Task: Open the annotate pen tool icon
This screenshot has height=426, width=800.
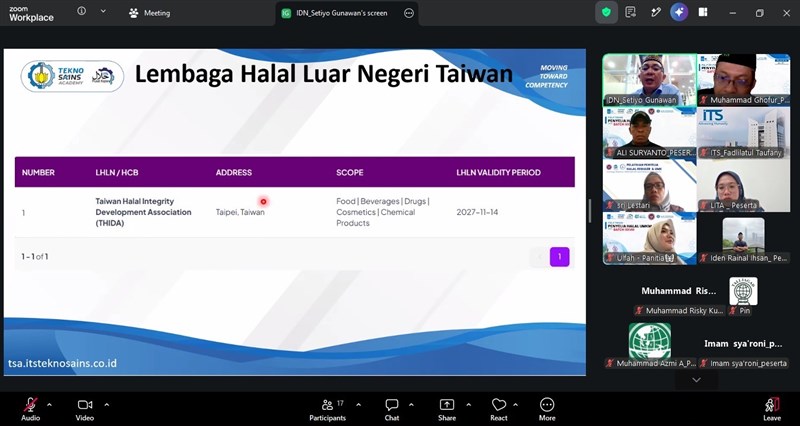Action: point(656,13)
